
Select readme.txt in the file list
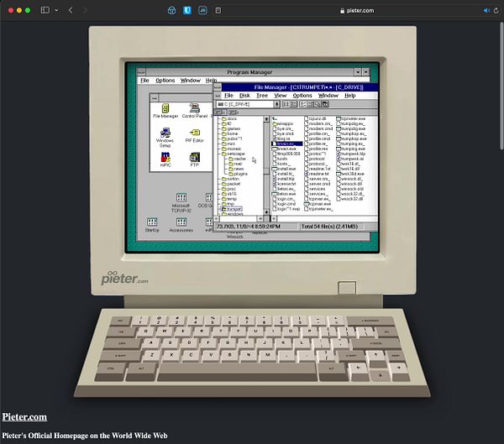(317, 174)
